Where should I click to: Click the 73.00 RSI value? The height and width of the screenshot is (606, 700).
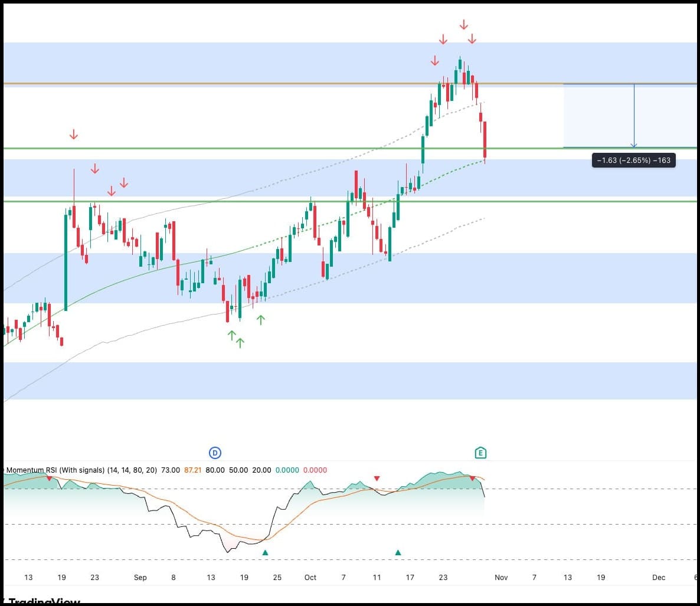(x=171, y=470)
